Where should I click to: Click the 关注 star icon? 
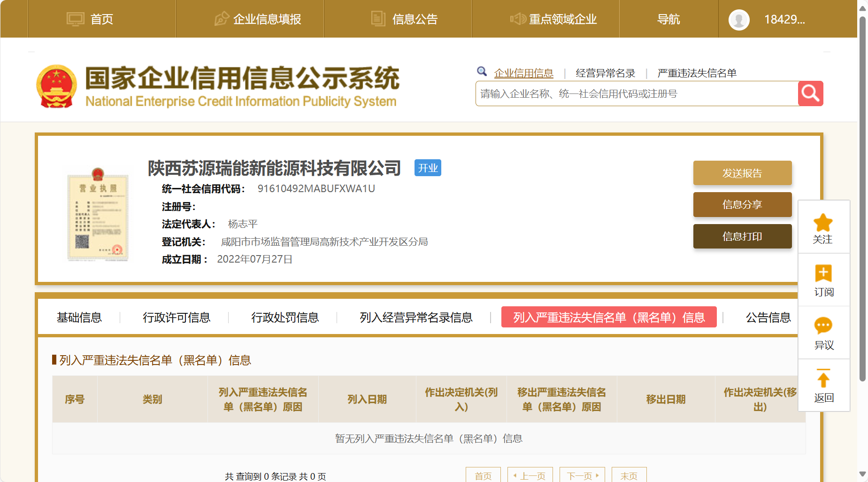tap(823, 222)
